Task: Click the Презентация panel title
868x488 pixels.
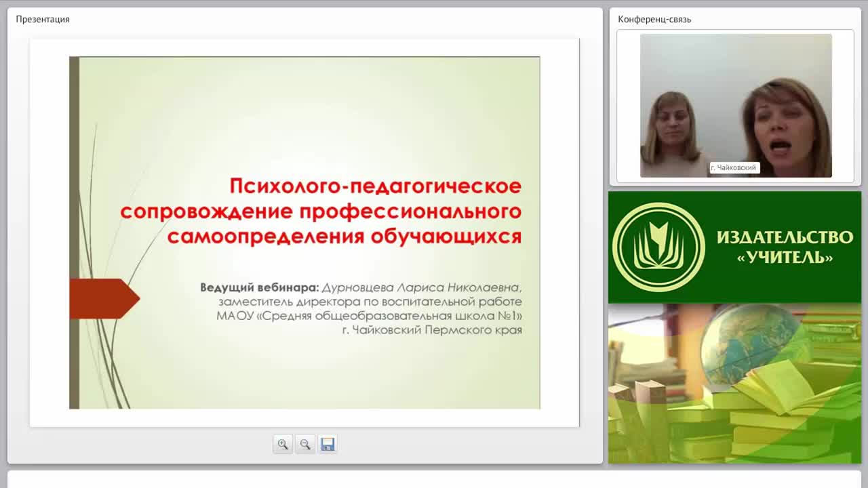Action: tap(43, 19)
